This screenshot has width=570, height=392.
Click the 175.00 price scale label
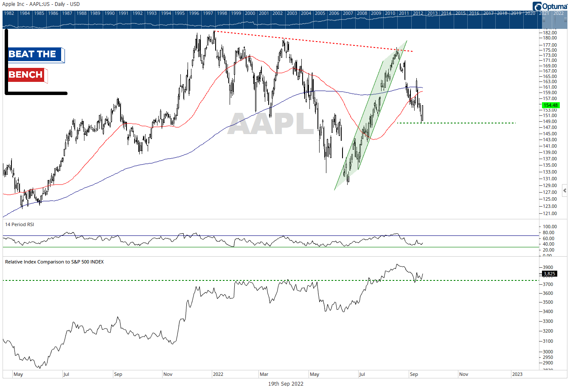coord(550,50)
